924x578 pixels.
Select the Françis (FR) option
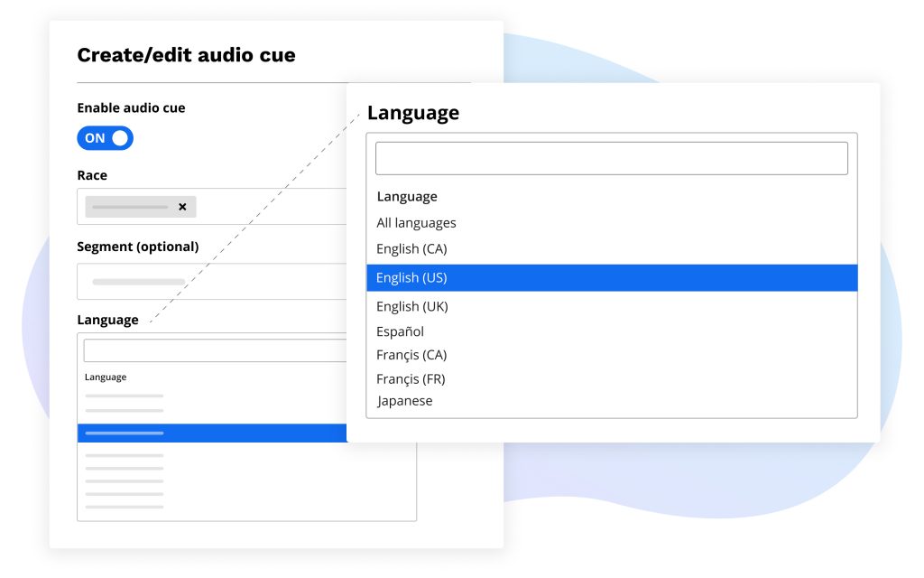[x=411, y=378]
